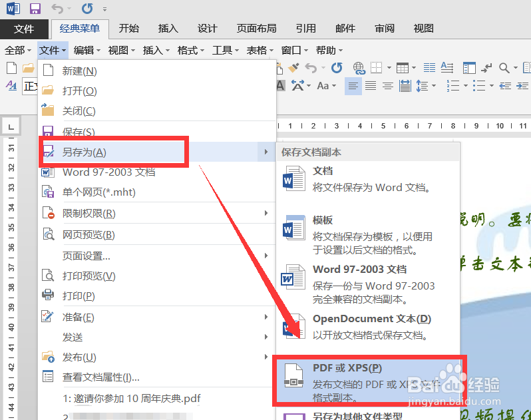Screen dimensions: 531x420
Task: Expand the 发送 submenu arrow
Action: click(x=266, y=337)
